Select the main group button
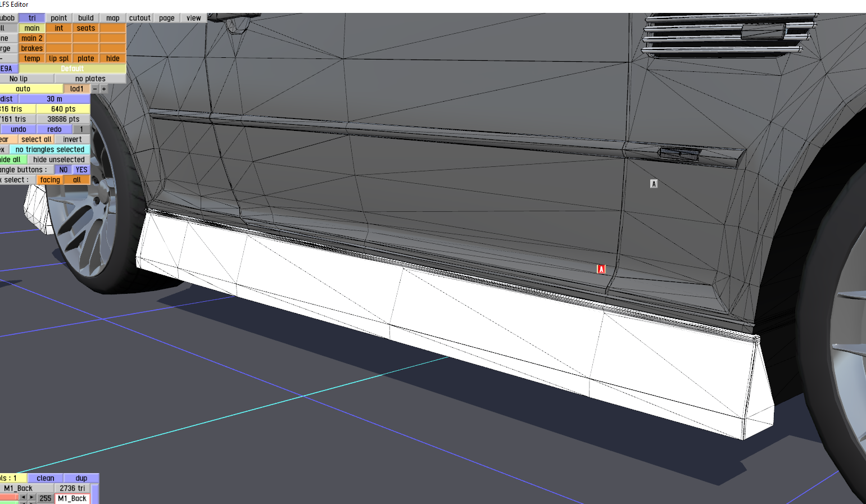The image size is (866, 504). (32, 28)
